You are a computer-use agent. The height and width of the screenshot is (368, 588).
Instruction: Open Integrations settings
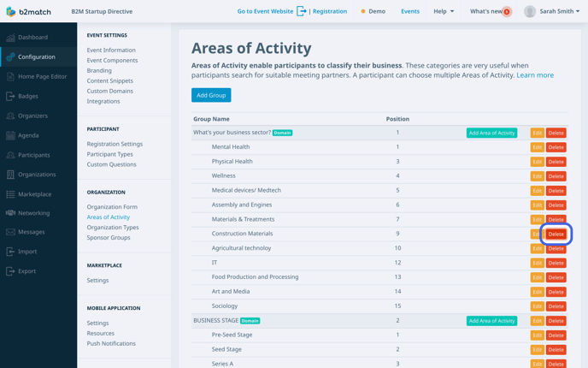pos(103,101)
